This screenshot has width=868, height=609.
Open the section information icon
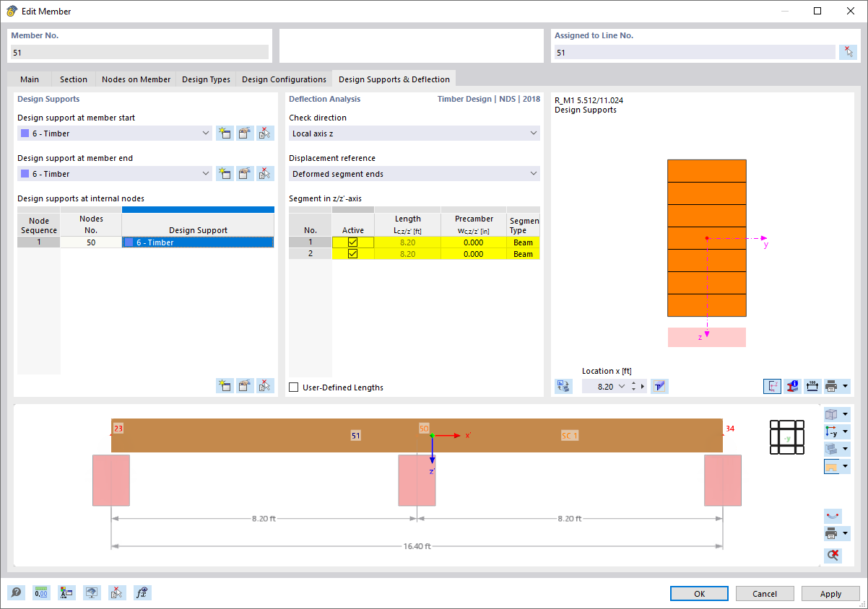click(x=792, y=386)
